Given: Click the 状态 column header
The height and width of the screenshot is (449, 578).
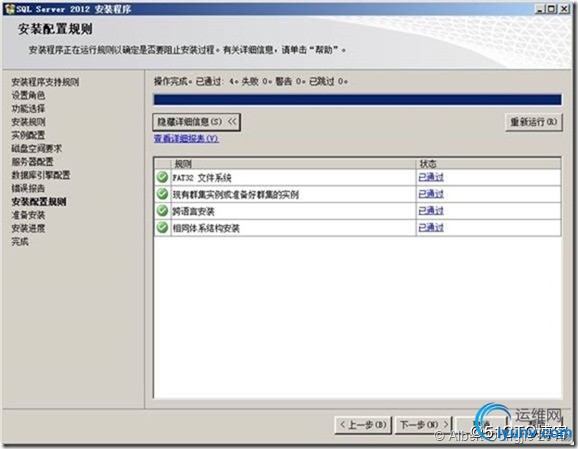Looking at the screenshot, I should (489, 164).
